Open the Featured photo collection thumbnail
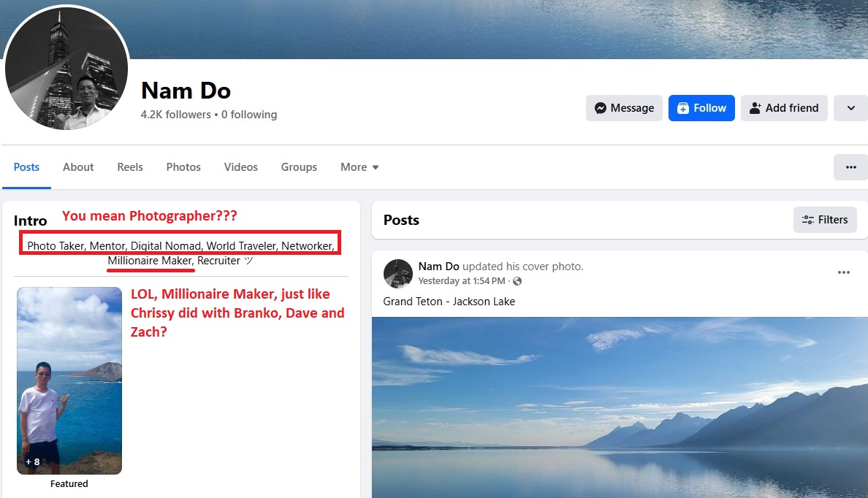Viewport: 868px width, 498px height. tap(69, 380)
